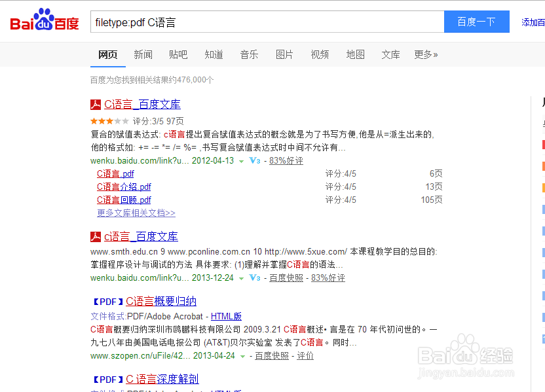Open the 更多» menu in navigation
This screenshot has width=545, height=392.
(426, 54)
